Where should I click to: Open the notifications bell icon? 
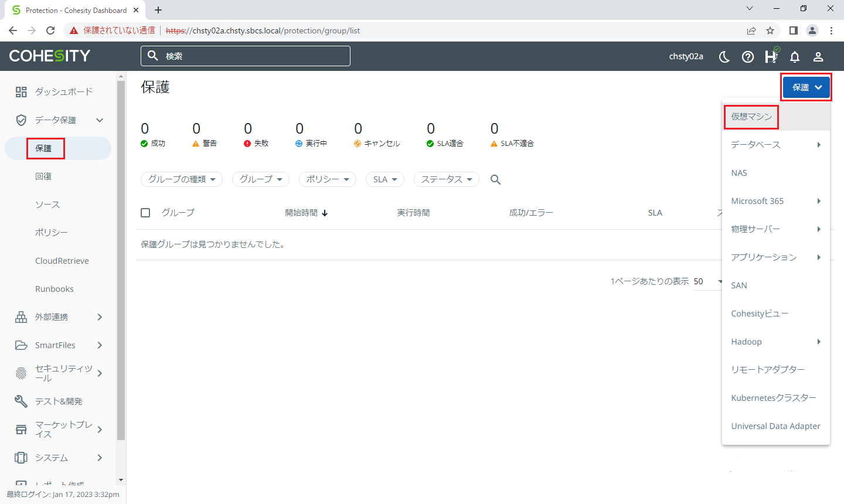pyautogui.click(x=795, y=56)
